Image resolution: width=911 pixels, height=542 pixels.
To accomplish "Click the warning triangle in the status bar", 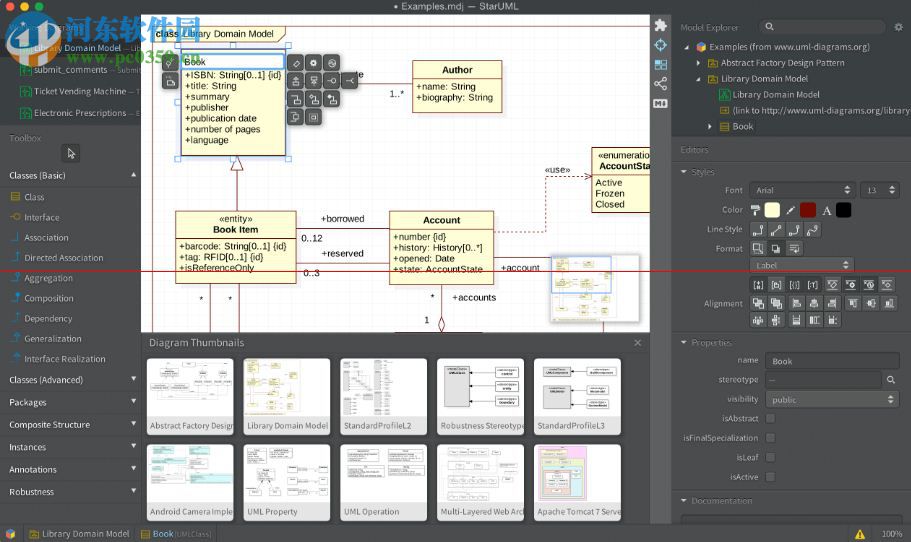I will click(x=859, y=534).
